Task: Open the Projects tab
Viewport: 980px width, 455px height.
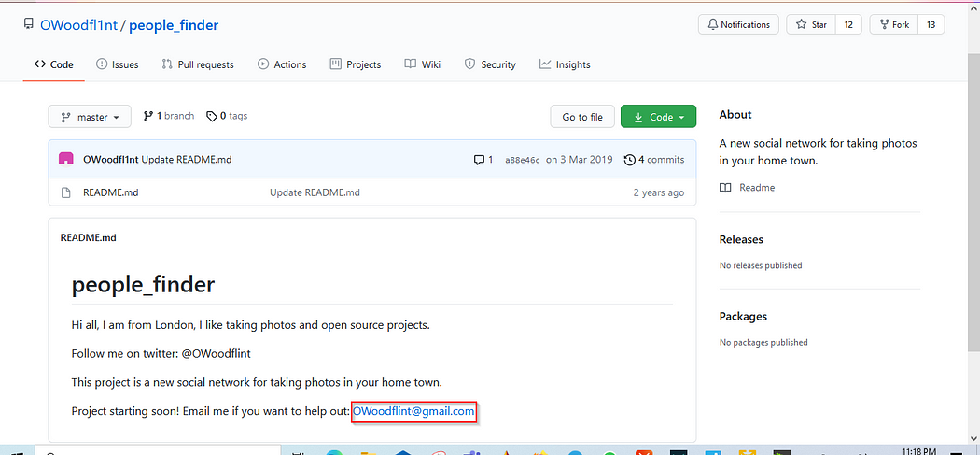Action: pyautogui.click(x=356, y=64)
